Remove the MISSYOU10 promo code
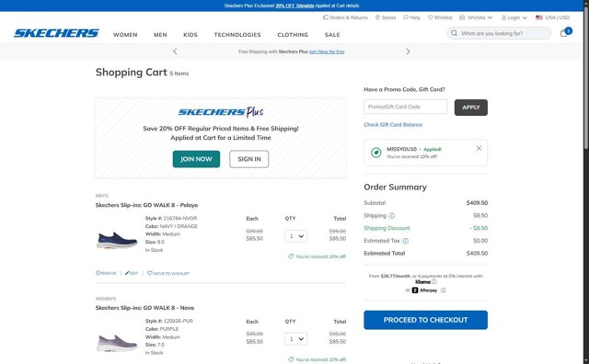Screen dimensions: 589x364 click(x=479, y=148)
